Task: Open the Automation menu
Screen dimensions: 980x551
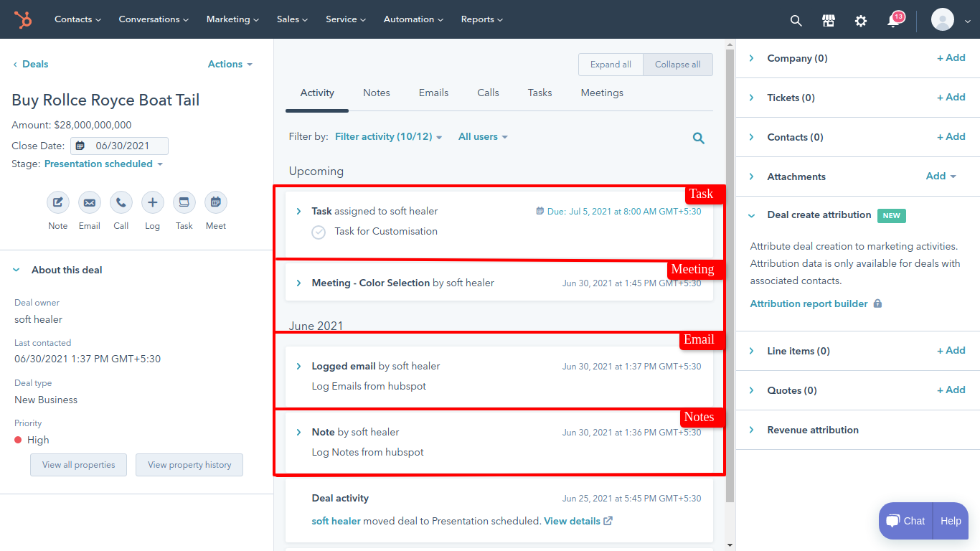Action: [413, 19]
